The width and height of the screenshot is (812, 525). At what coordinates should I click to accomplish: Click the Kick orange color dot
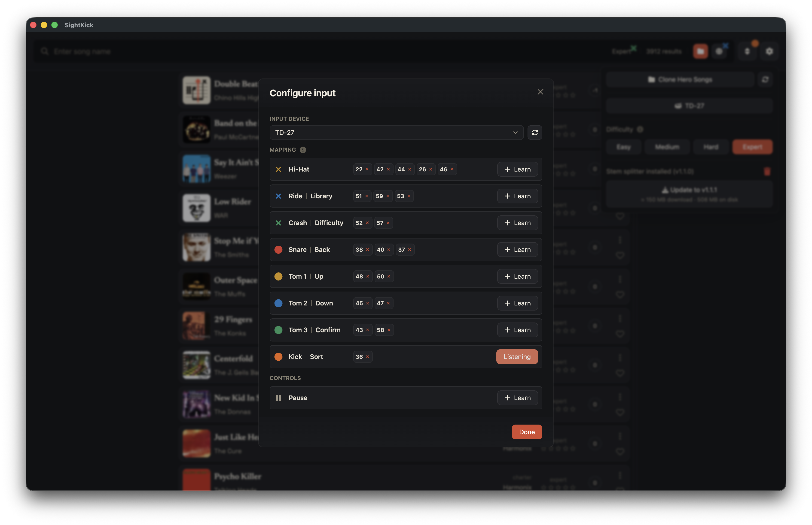tap(278, 357)
